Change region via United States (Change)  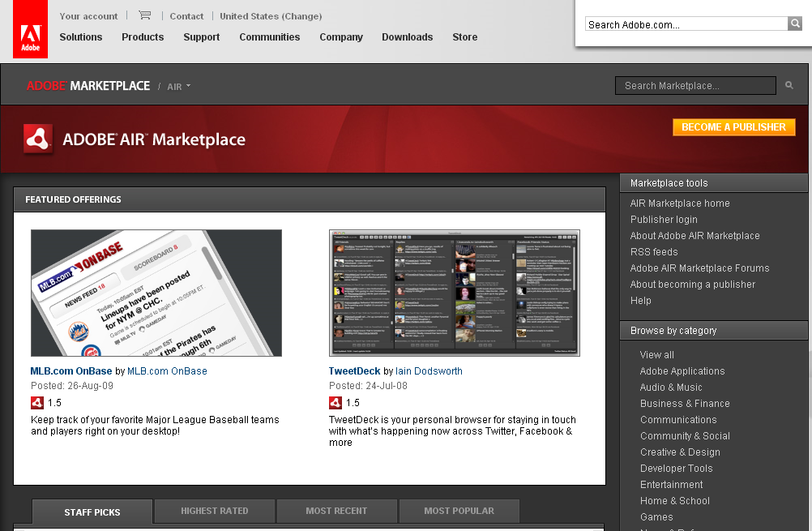click(271, 16)
